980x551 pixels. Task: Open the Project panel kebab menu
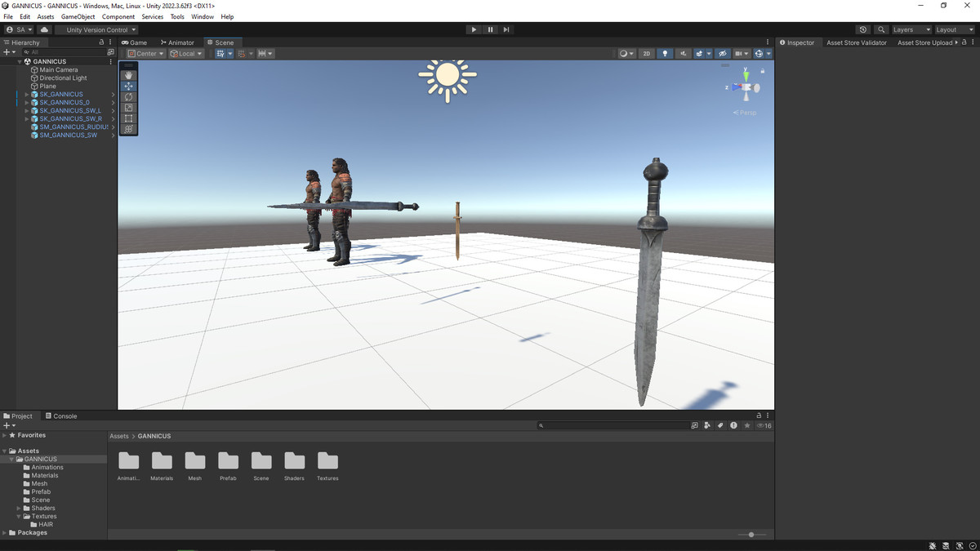[x=768, y=415]
